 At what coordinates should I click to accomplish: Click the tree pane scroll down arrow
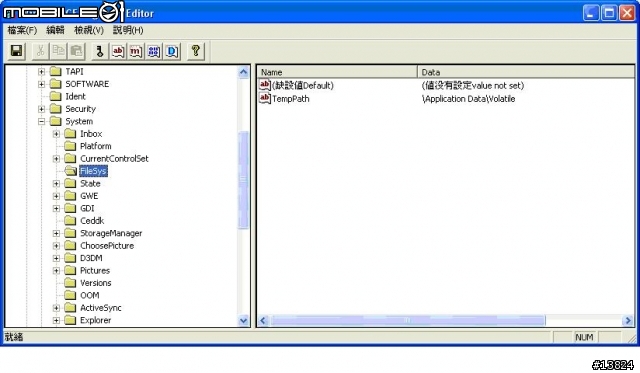244,320
